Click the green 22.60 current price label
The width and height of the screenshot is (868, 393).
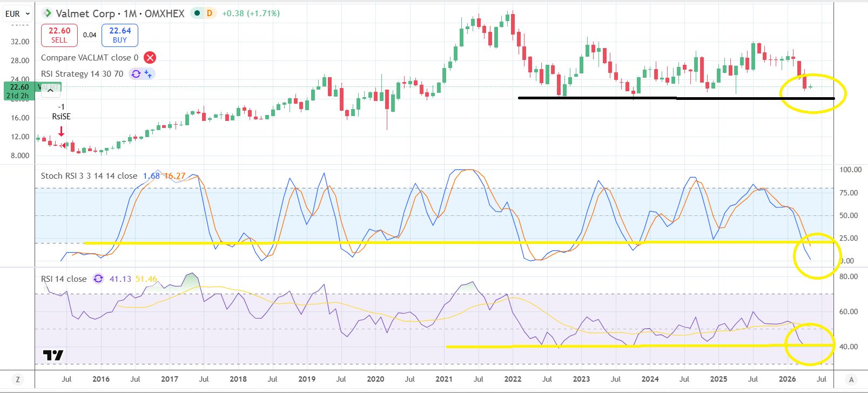[x=19, y=91]
